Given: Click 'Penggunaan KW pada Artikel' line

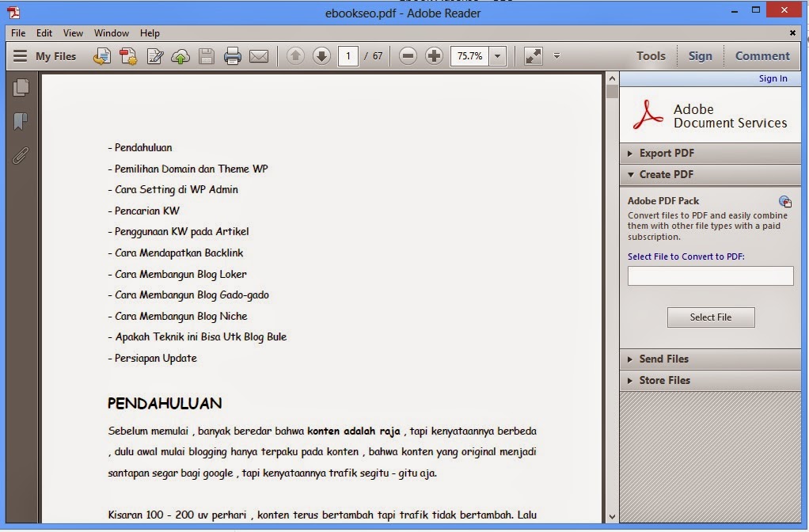Looking at the screenshot, I should point(179,232).
